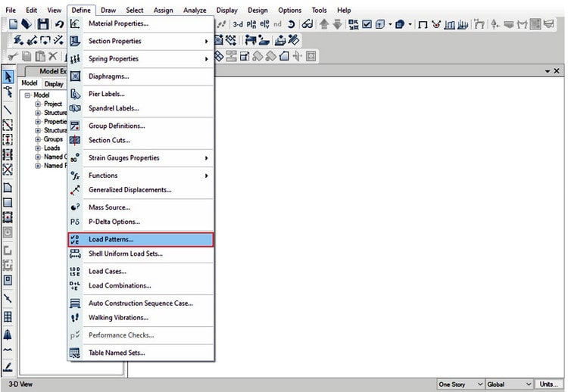
Task: Click the Elevation view 'ele' icon
Action: click(x=264, y=24)
